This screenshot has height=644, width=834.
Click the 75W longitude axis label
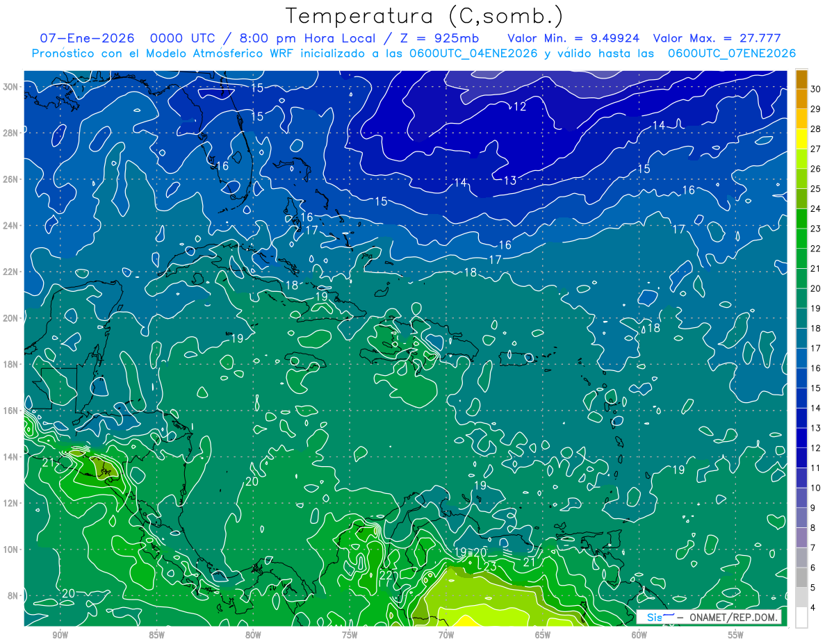[x=350, y=636]
